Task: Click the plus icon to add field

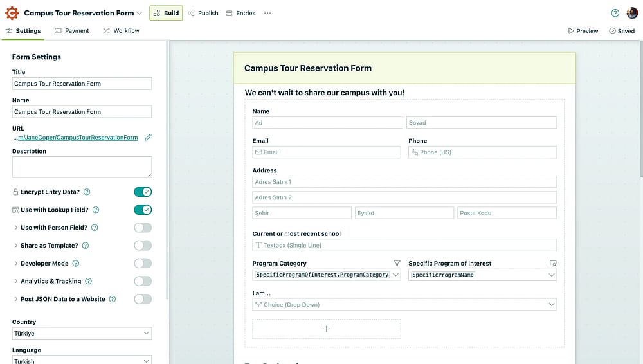Action: pos(327,329)
